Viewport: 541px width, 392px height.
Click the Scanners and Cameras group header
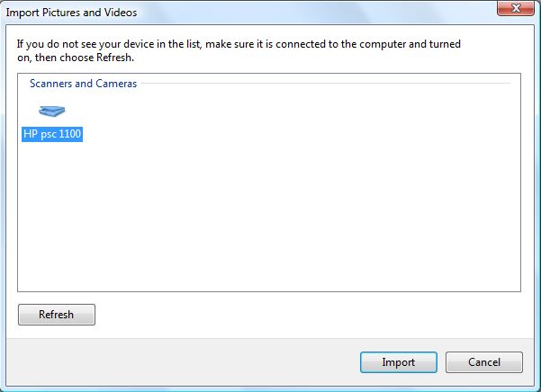tap(83, 84)
